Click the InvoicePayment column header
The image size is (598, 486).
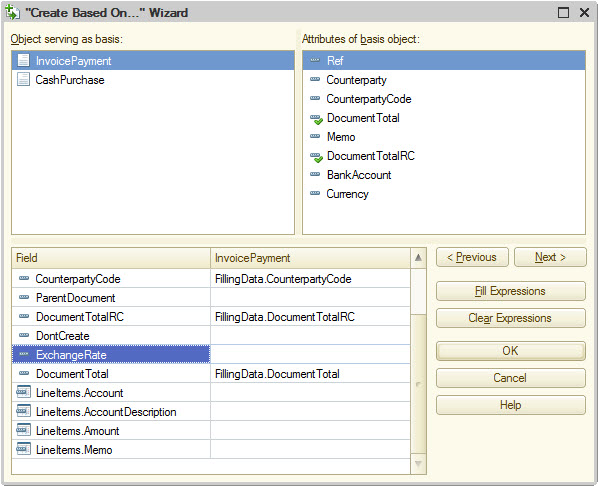click(x=310, y=258)
